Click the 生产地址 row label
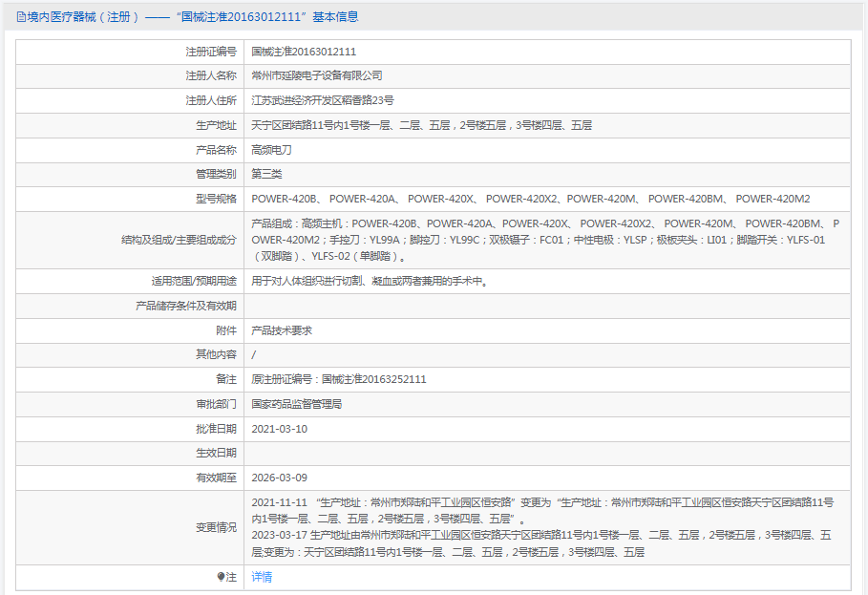 216,125
